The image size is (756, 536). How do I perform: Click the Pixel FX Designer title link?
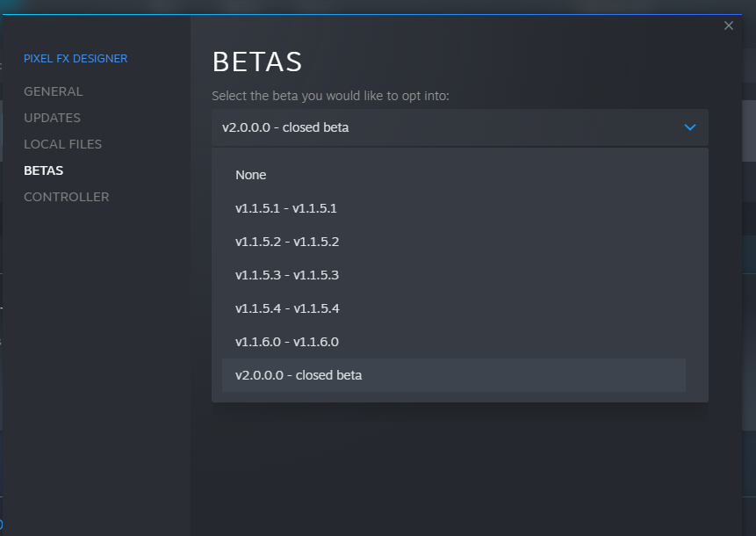pos(76,58)
